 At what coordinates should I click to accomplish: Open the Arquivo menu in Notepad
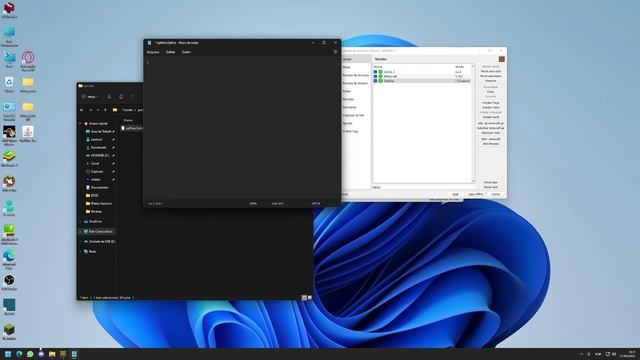click(153, 52)
